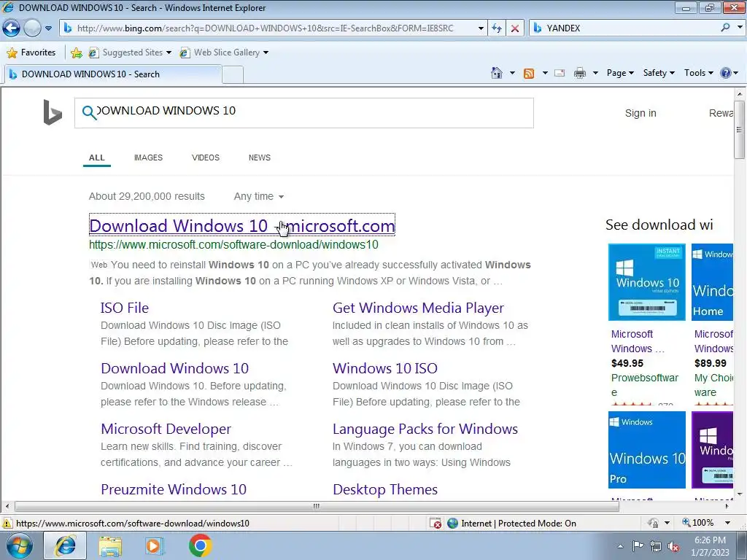Click the Refresh page icon
This screenshot has height=560, width=747.
497,28
